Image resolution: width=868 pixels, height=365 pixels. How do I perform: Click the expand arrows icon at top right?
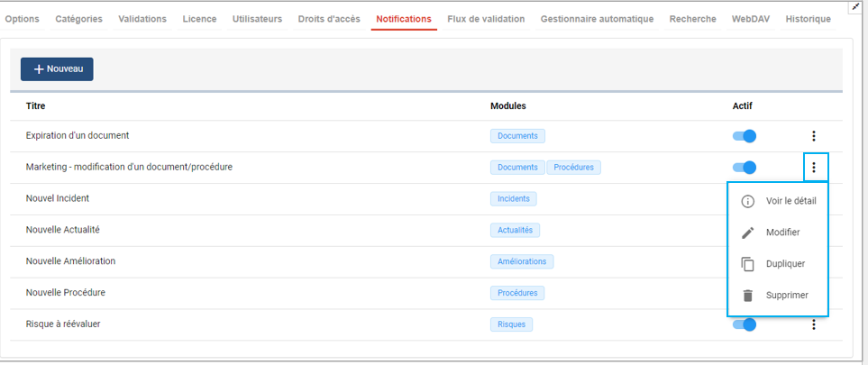pyautogui.click(x=855, y=6)
